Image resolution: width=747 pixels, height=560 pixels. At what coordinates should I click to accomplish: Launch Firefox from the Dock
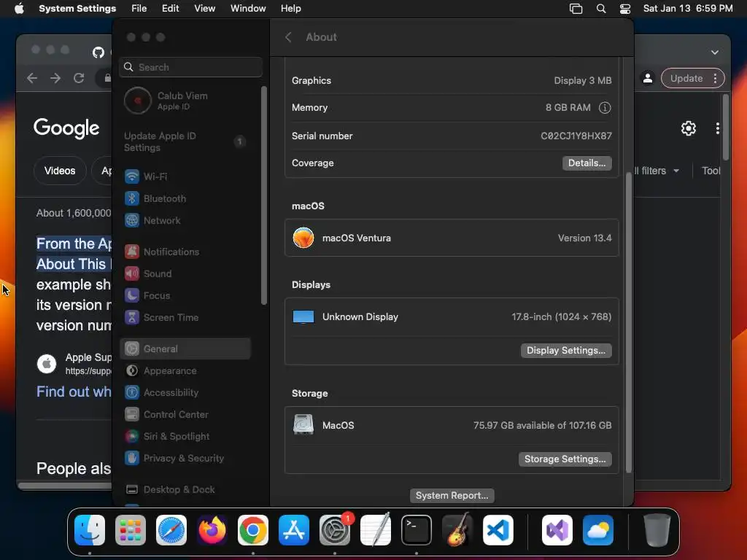(212, 530)
